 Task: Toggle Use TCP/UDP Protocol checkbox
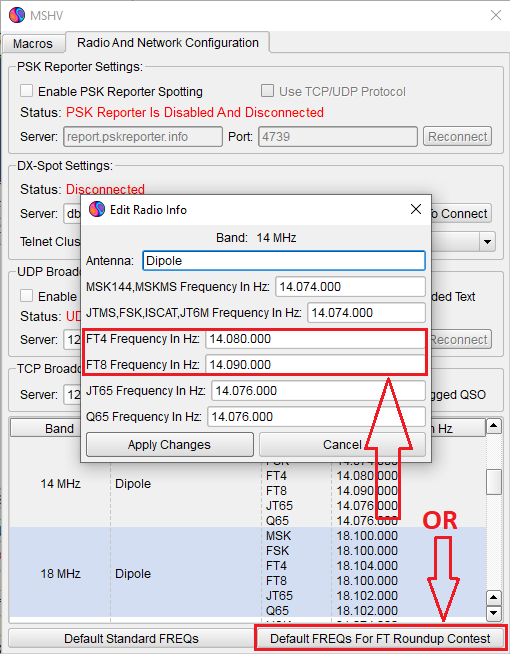coord(267,91)
